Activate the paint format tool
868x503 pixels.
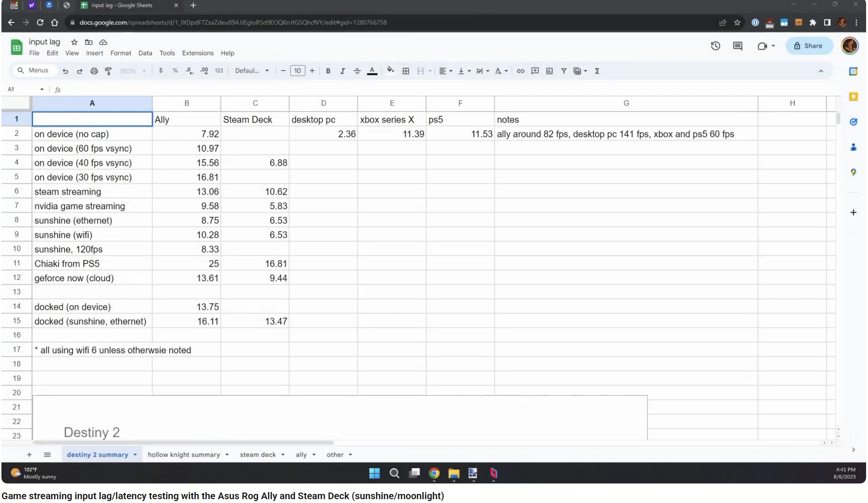pos(108,71)
